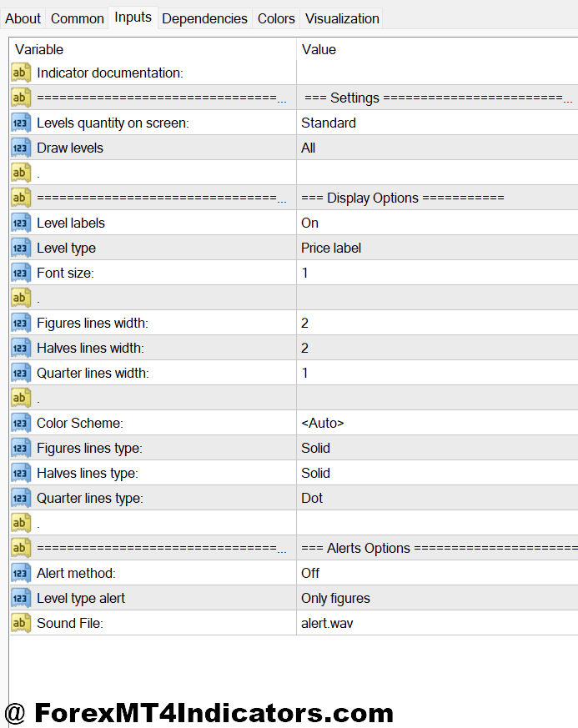Screen dimensions: 578x728
Task: Click the icon next to Color Scheme
Action: 21,423
